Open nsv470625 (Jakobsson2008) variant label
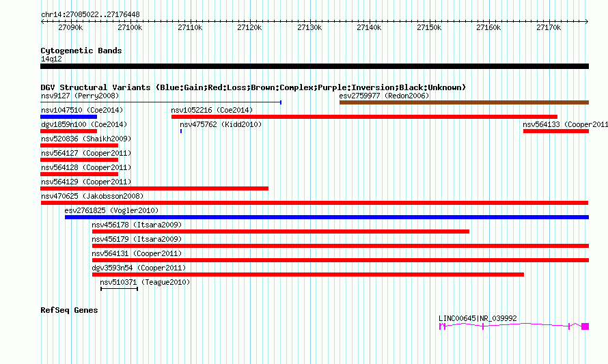Image resolution: width=608 pixels, height=364 pixels. coord(92,196)
